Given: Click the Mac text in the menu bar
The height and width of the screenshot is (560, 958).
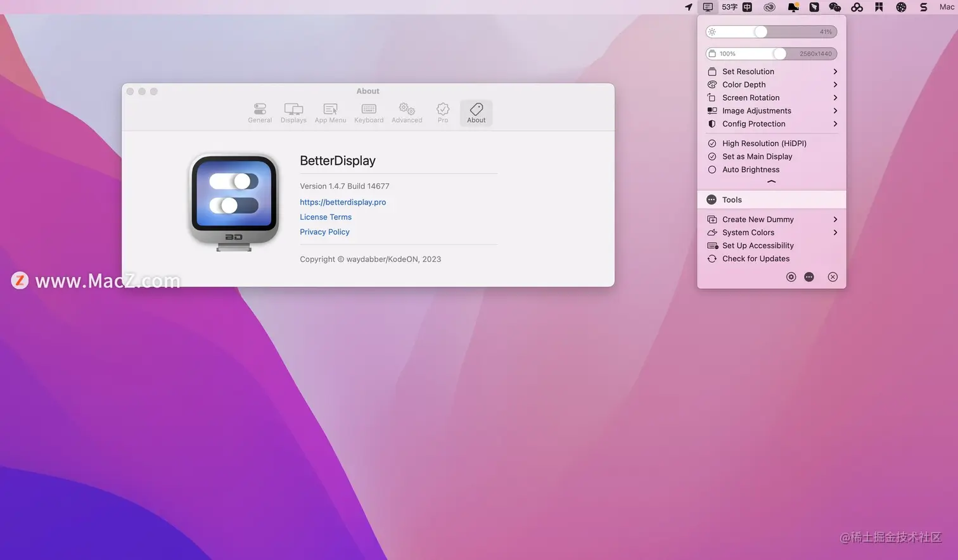Looking at the screenshot, I should [x=947, y=7].
